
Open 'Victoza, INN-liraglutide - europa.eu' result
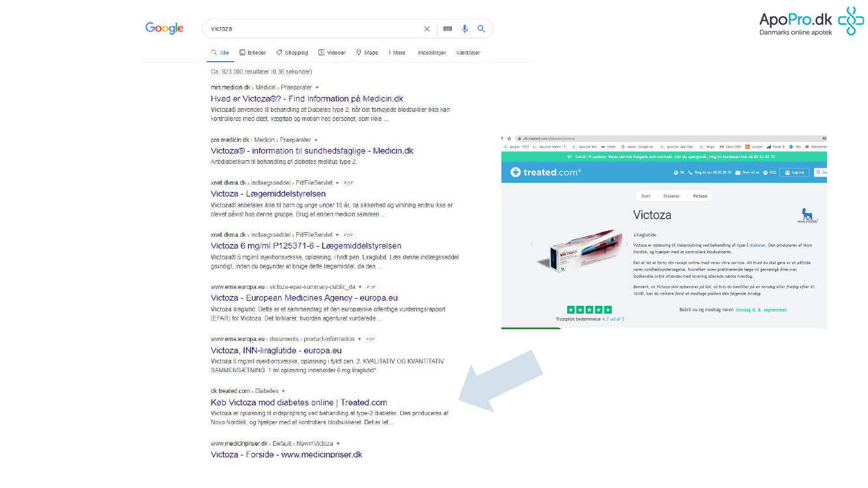pos(276,351)
